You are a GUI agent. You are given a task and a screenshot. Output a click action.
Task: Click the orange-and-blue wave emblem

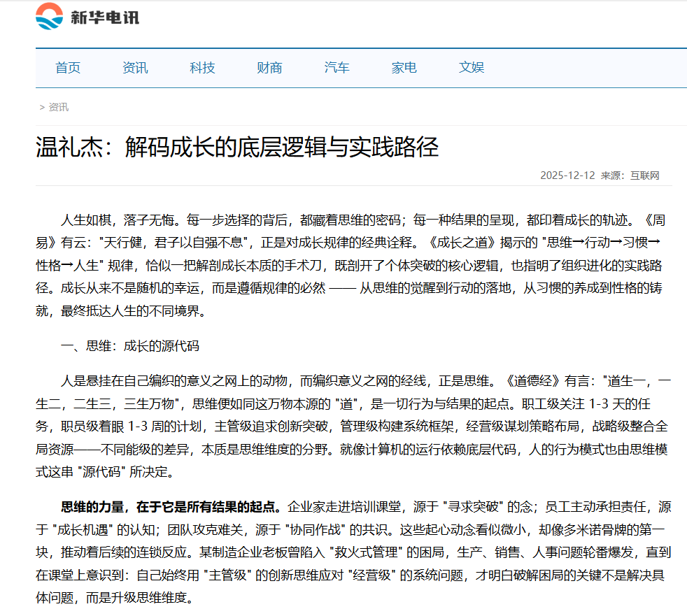pyautogui.click(x=48, y=16)
